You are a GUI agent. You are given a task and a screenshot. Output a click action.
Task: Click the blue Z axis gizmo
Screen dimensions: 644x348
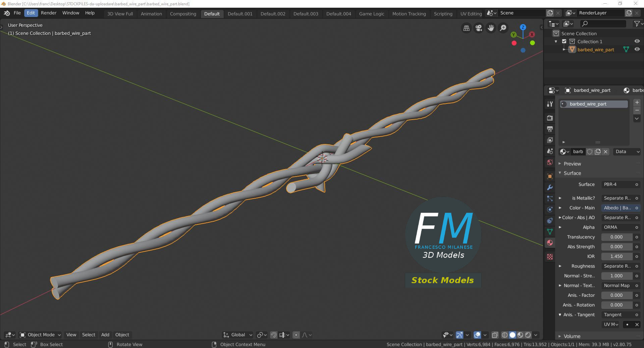pos(523,27)
